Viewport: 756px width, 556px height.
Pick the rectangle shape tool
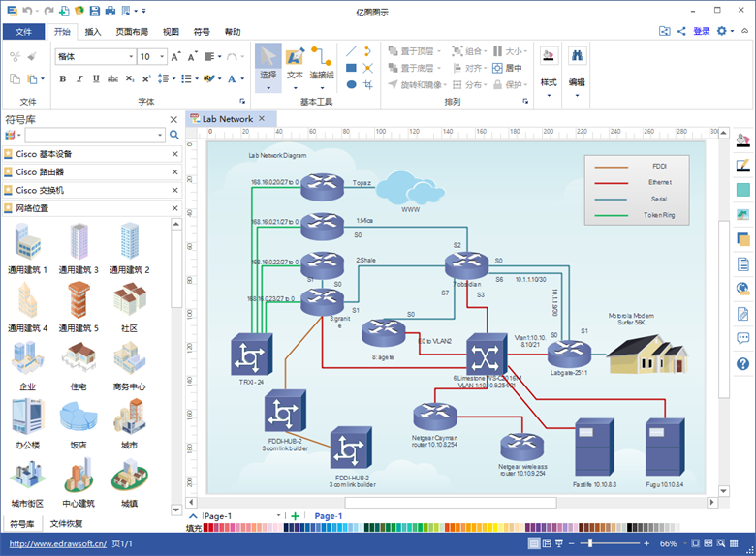[x=351, y=68]
